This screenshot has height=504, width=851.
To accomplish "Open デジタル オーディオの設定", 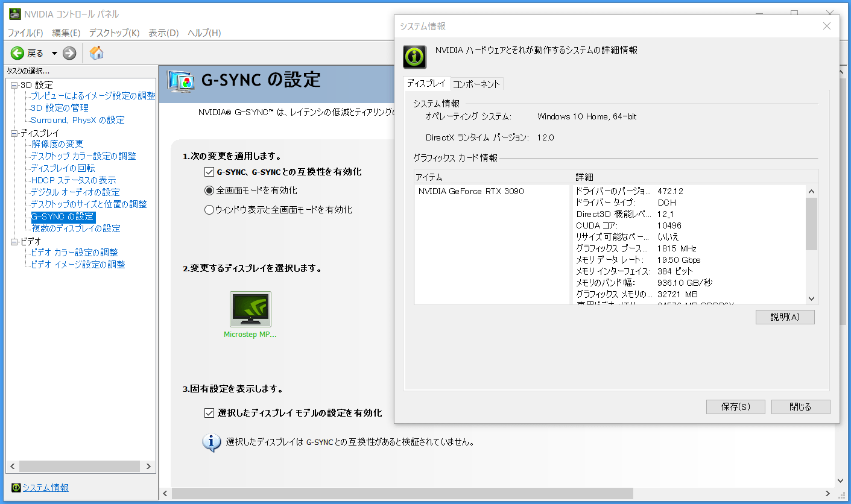I will pyautogui.click(x=75, y=192).
